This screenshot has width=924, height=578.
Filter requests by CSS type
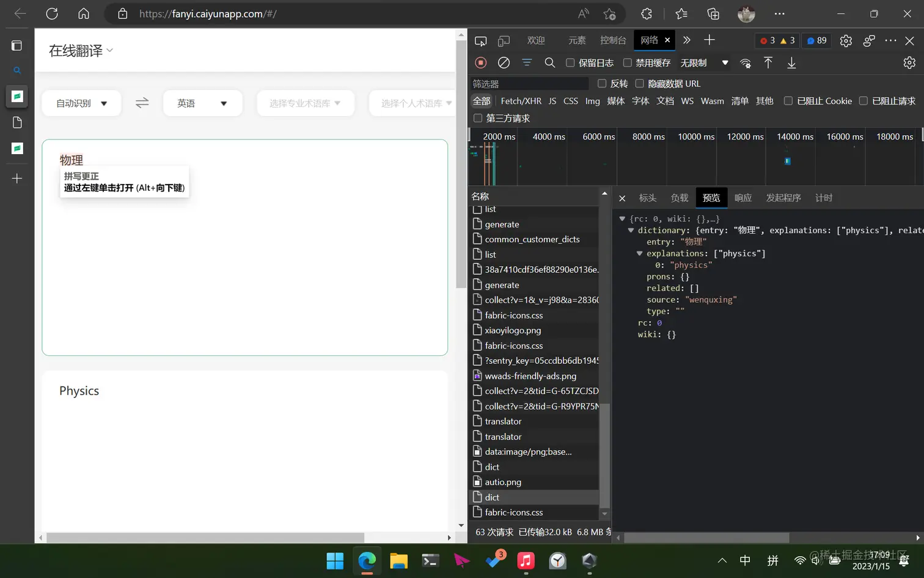[x=571, y=101]
